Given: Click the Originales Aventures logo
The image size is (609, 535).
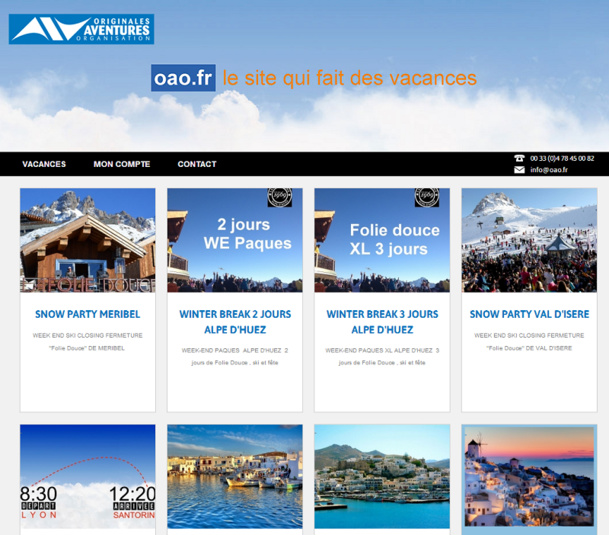Looking at the screenshot, I should [x=81, y=29].
